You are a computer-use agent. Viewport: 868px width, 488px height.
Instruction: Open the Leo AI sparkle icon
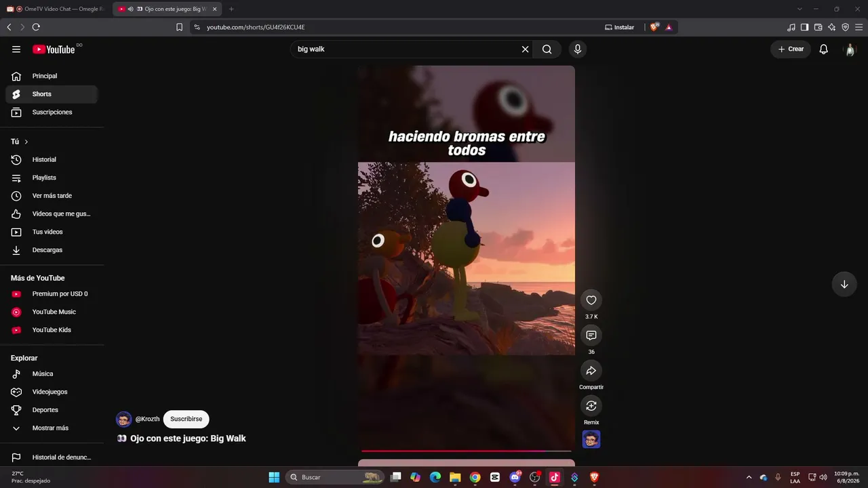pos(832,27)
